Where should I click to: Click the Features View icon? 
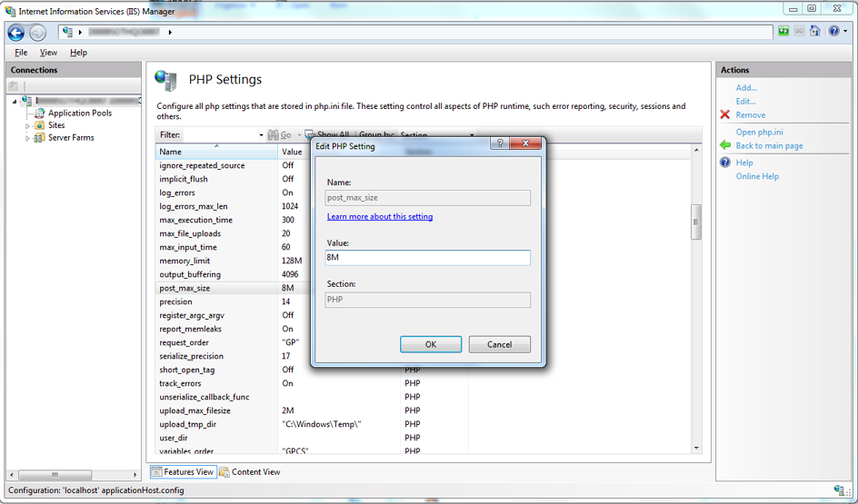pos(156,471)
